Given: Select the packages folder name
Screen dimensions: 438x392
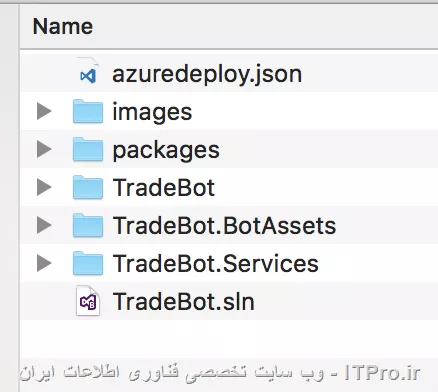Looking at the screenshot, I should coord(166,151).
